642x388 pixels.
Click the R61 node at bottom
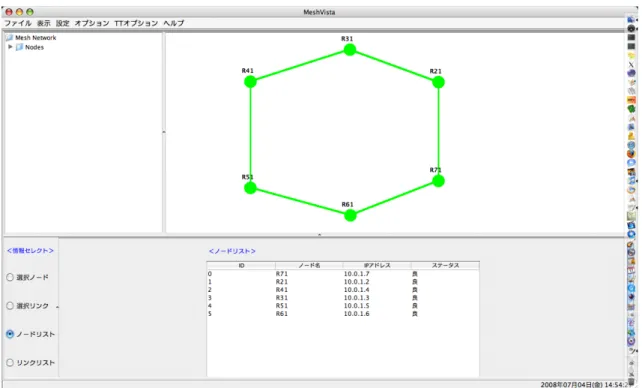(x=350, y=215)
